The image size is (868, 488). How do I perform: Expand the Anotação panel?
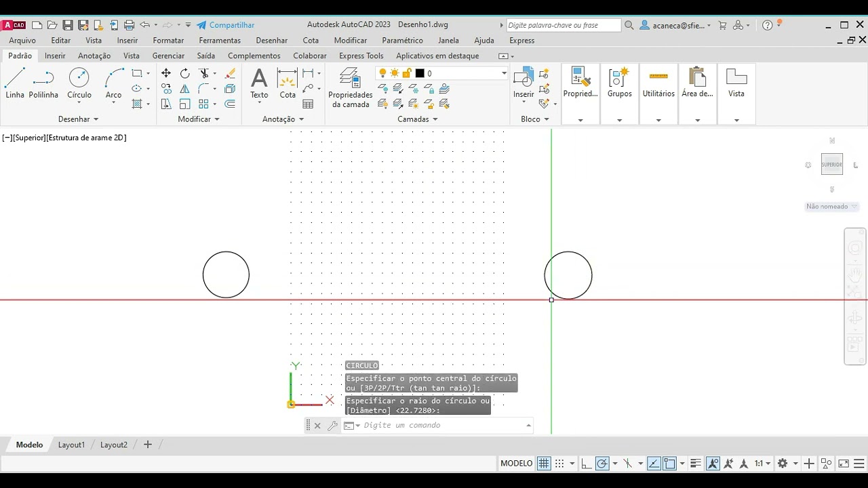283,119
